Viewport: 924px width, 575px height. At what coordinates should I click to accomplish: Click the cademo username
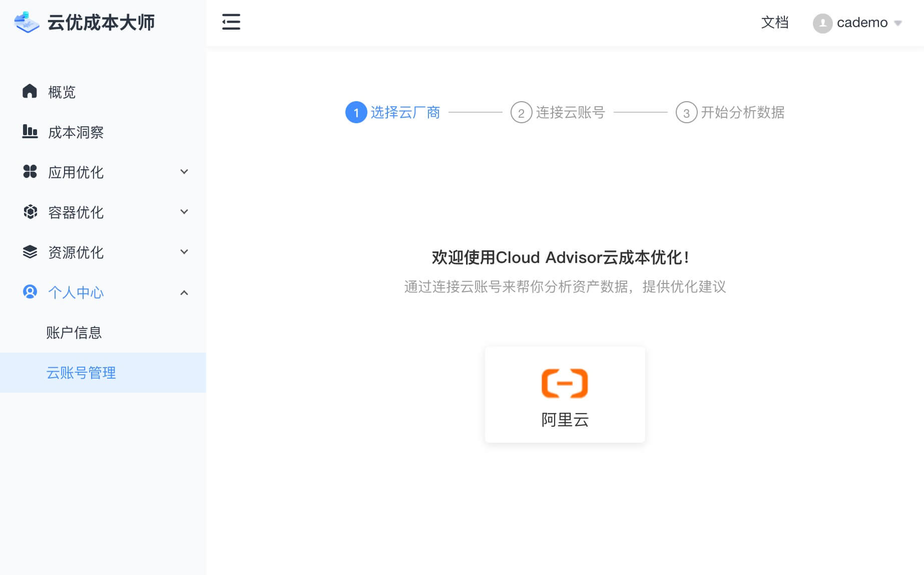[x=862, y=23]
